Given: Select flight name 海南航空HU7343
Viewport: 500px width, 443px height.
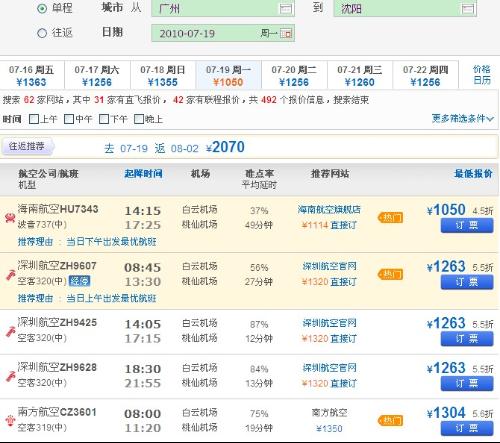Looking at the screenshot, I should click(x=58, y=209).
